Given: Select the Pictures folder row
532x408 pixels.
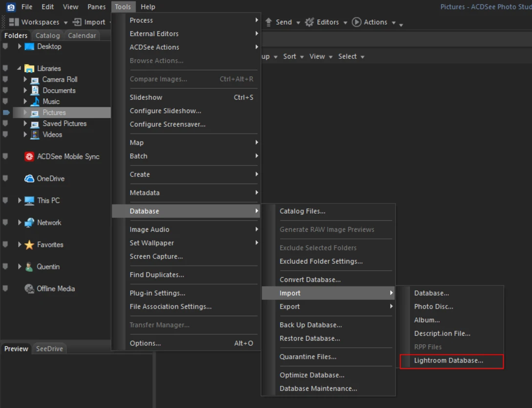Looking at the screenshot, I should point(62,113).
